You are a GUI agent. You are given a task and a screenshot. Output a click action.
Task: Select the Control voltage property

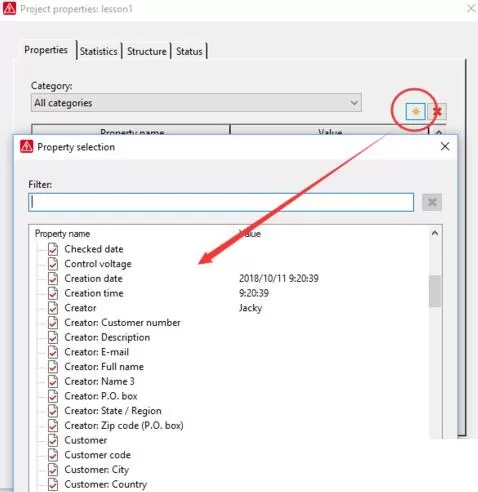(x=98, y=264)
